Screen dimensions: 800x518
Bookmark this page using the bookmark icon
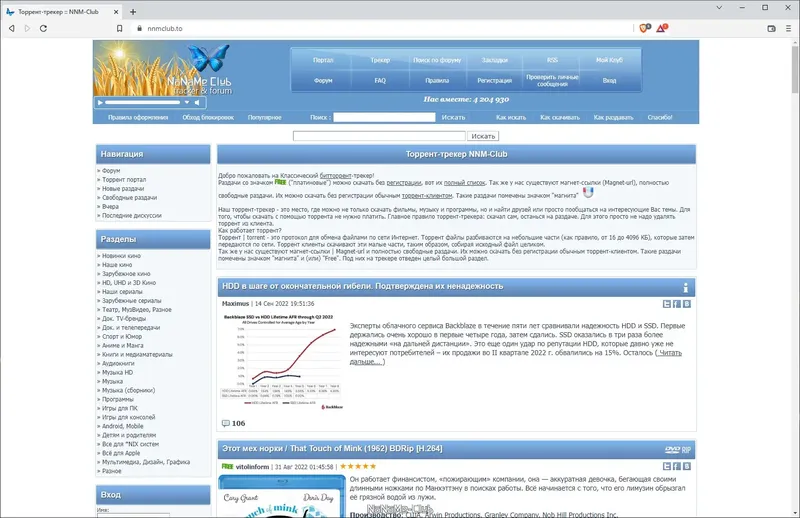pyautogui.click(x=119, y=29)
